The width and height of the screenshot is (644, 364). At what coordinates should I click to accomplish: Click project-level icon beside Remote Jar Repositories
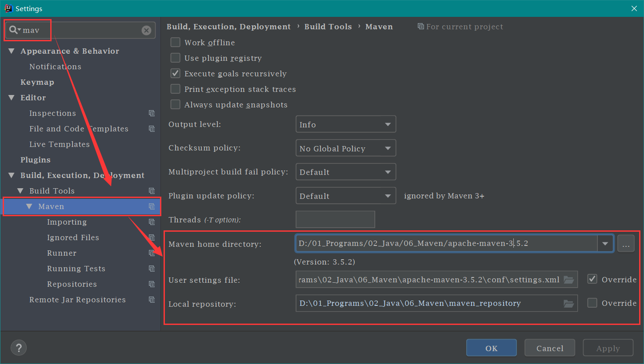coord(152,300)
